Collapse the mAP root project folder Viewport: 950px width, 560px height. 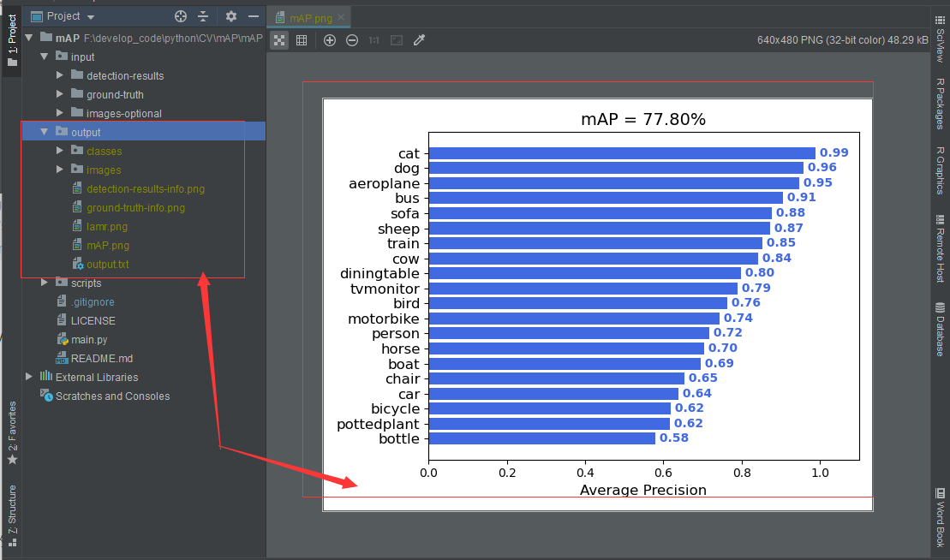point(29,38)
